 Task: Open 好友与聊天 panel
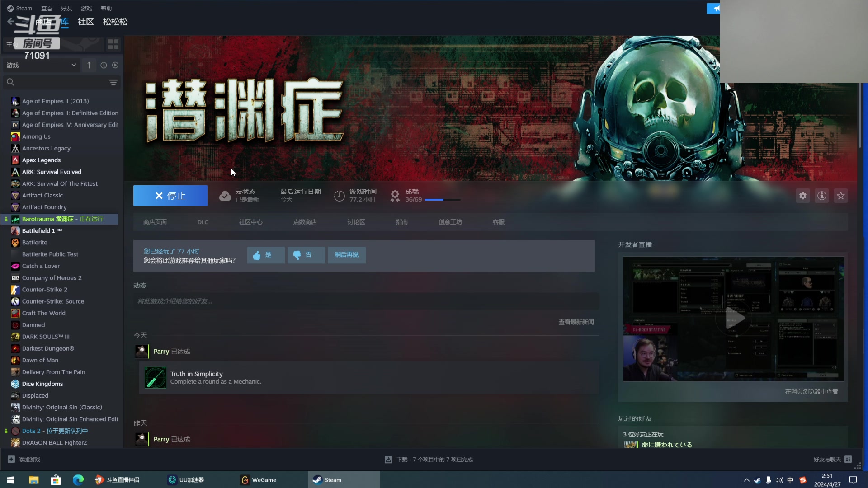[832, 460]
